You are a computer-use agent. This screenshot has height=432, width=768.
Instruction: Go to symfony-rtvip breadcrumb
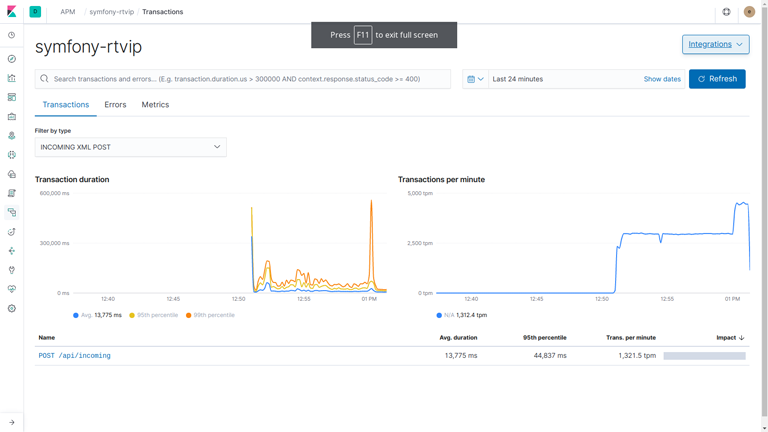click(x=111, y=12)
